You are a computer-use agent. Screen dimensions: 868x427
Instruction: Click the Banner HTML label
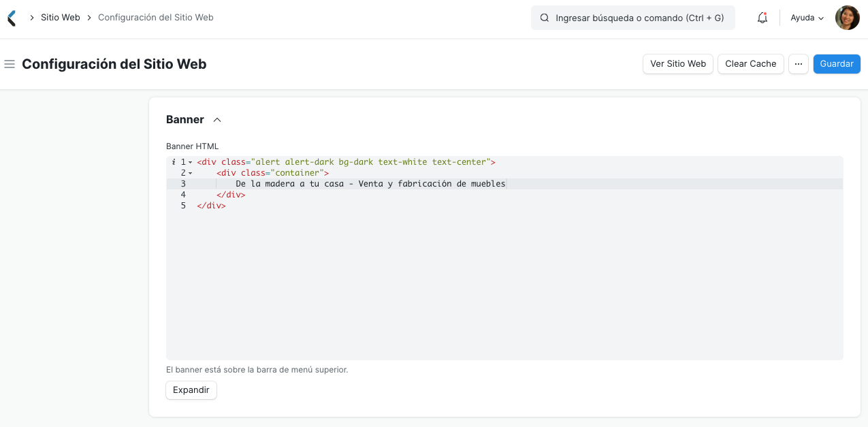click(193, 146)
